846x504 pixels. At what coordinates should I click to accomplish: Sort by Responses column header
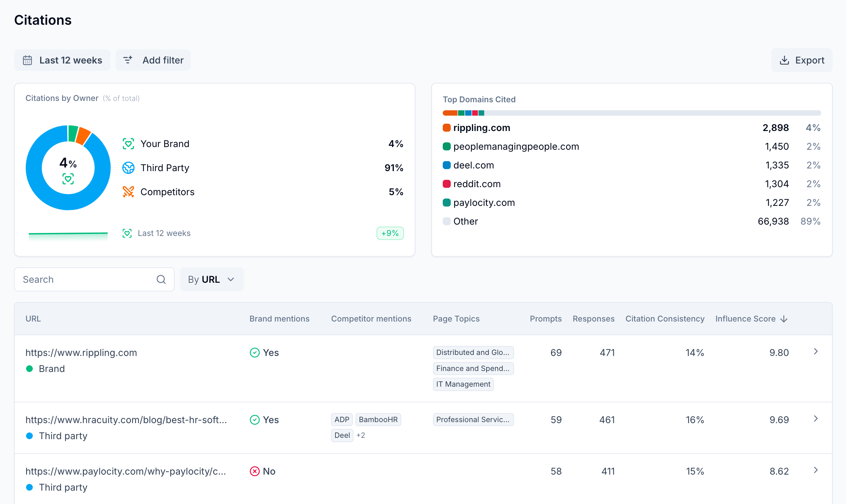[593, 319]
